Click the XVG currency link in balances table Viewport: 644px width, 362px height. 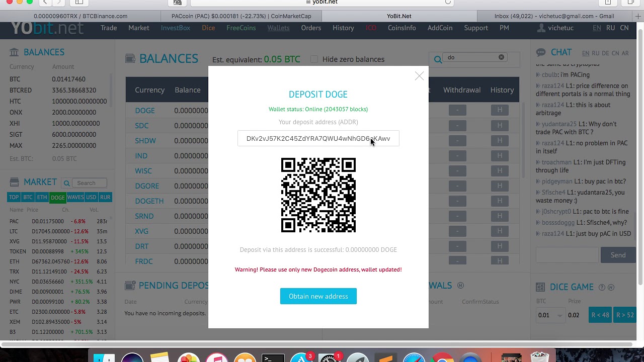(141, 231)
